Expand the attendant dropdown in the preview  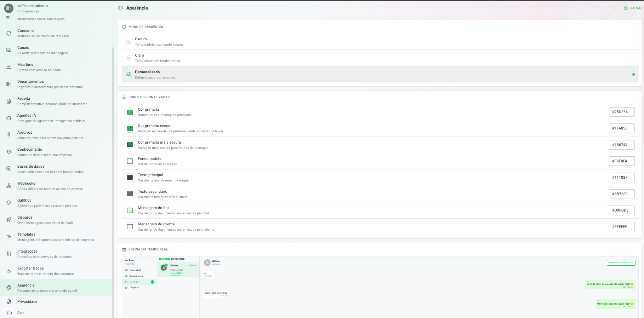coord(621,263)
